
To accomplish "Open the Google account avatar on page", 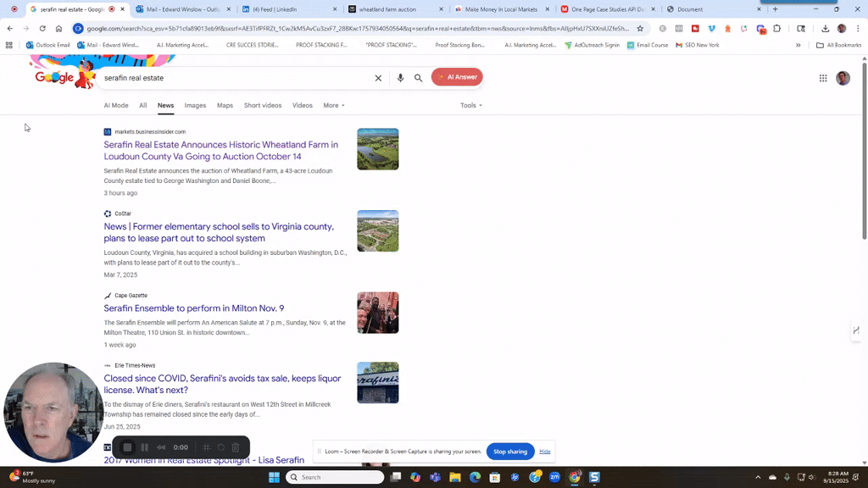I will (x=843, y=78).
